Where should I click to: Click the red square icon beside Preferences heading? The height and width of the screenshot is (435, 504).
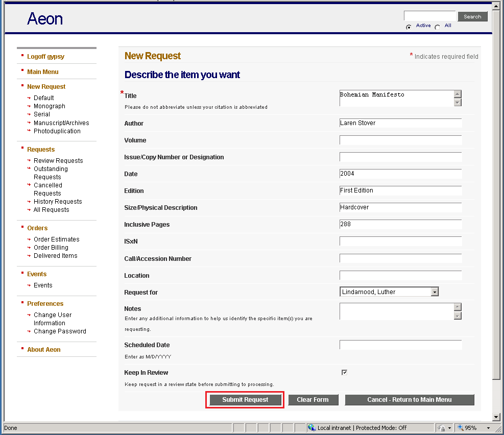(x=22, y=303)
